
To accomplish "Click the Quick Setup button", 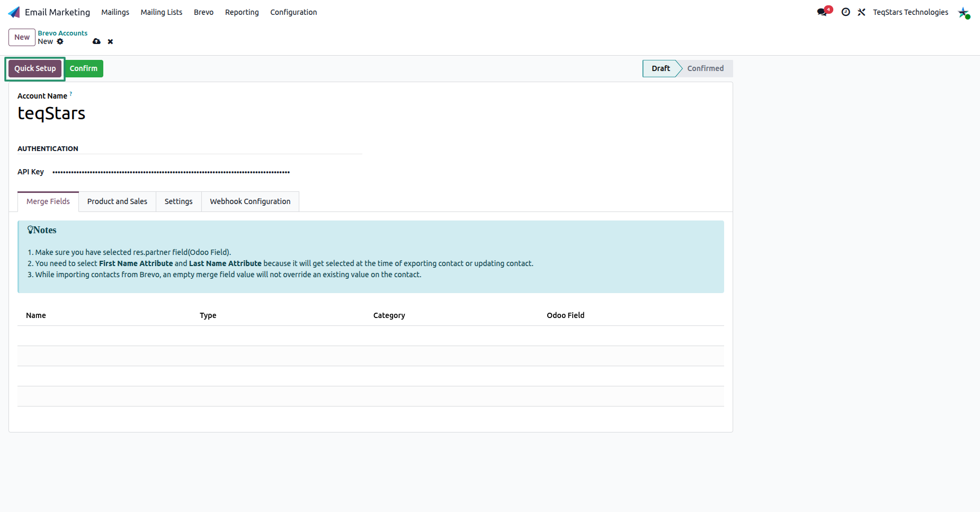I will pos(35,68).
